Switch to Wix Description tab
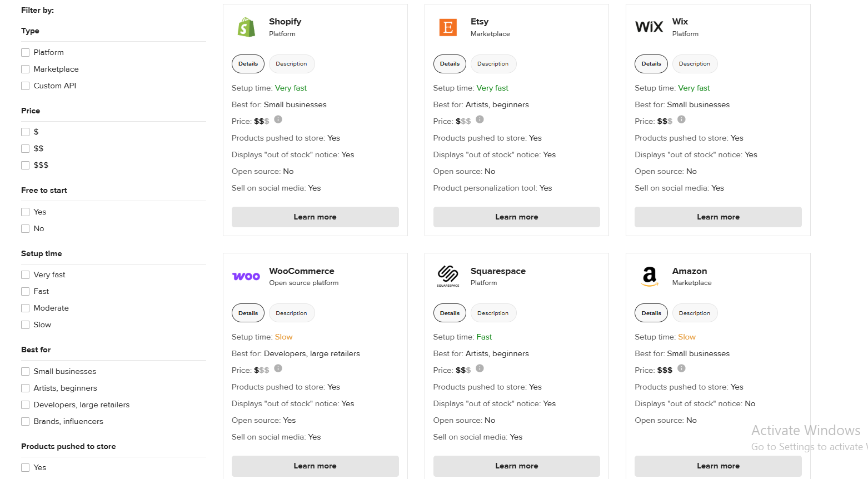868x479 pixels. click(x=695, y=64)
